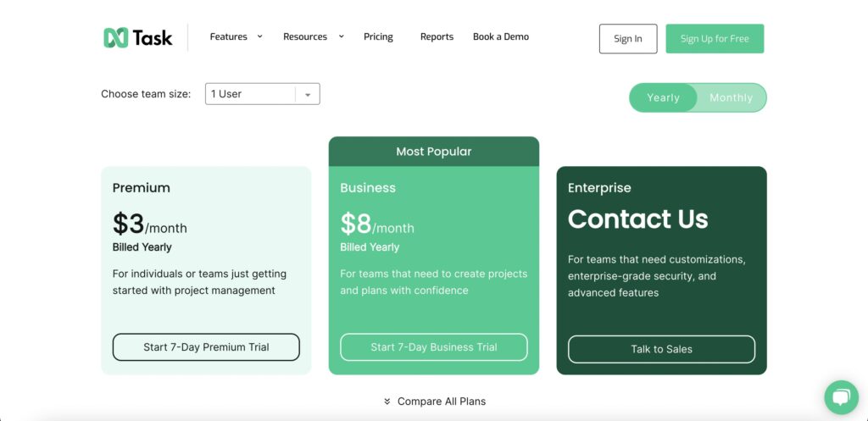Click the double-chevron icon beside Compare All Plans
Screen dimensions: 868x421
click(387, 402)
